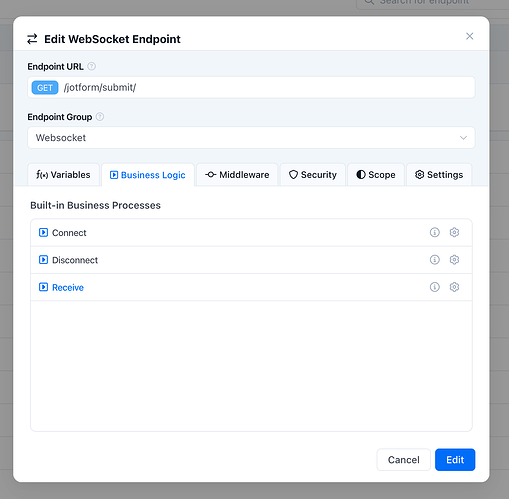The height and width of the screenshot is (499, 509).
Task: Show info icon for Disconnect process
Action: pyautogui.click(x=434, y=260)
